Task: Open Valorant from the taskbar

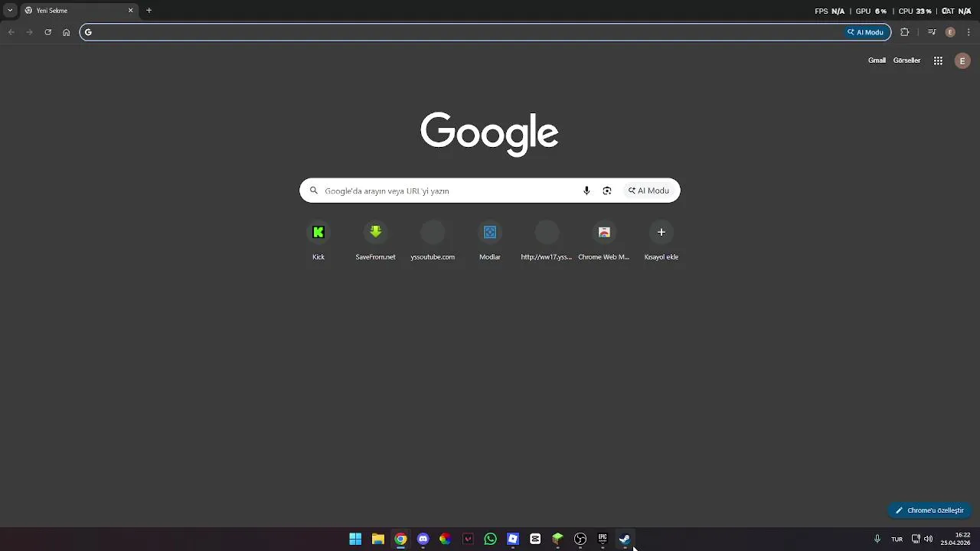Action: (468, 539)
